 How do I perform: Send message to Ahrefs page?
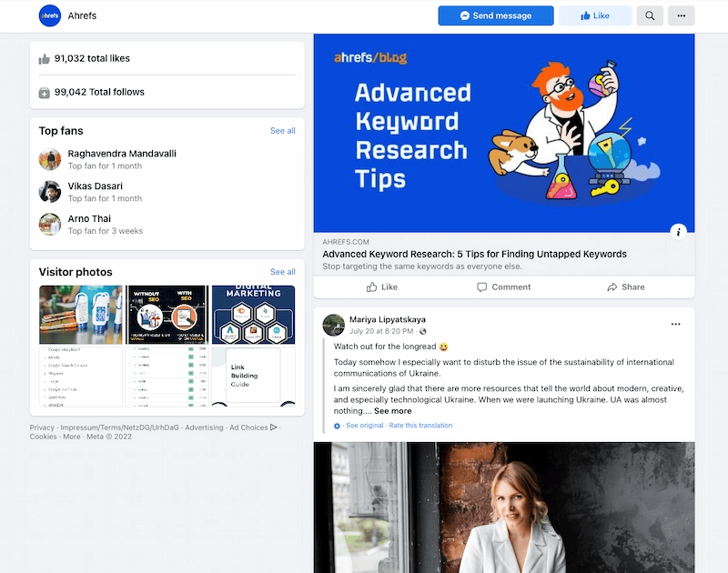pyautogui.click(x=496, y=15)
